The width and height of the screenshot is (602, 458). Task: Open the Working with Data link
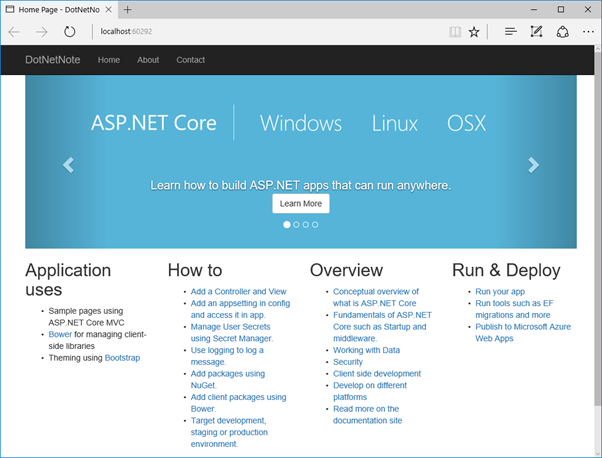point(366,350)
